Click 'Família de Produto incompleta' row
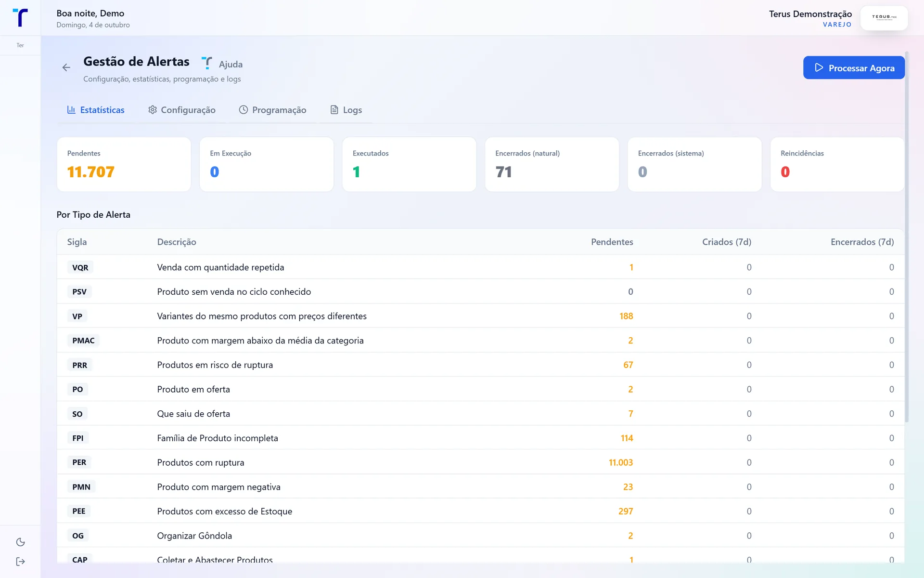Screen dimensions: 924x578 (x=480, y=438)
